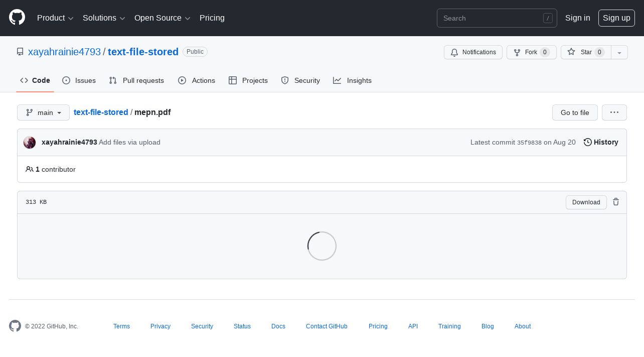Click the contributors people icon
Screen dimensions: 644x357
30,169
